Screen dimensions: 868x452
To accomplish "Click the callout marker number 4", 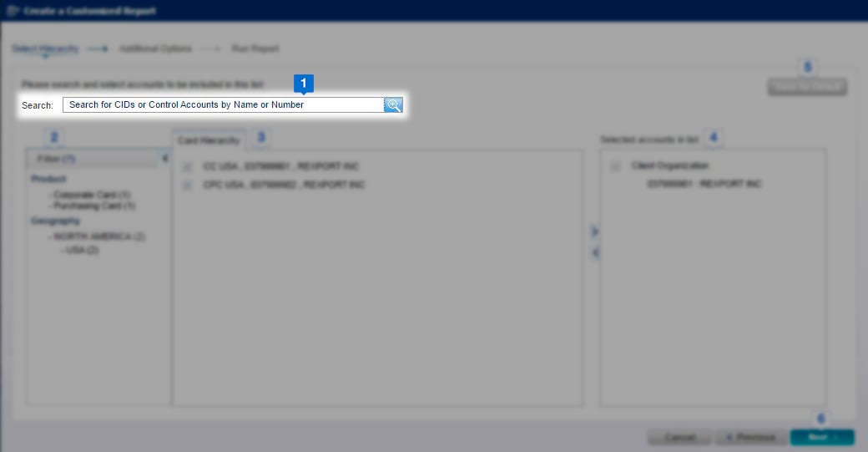I will click(x=714, y=137).
